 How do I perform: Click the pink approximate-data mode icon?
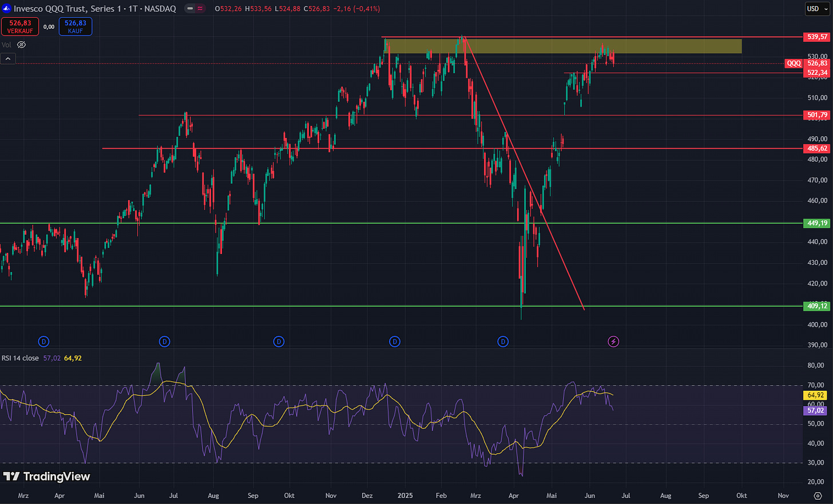200,9
